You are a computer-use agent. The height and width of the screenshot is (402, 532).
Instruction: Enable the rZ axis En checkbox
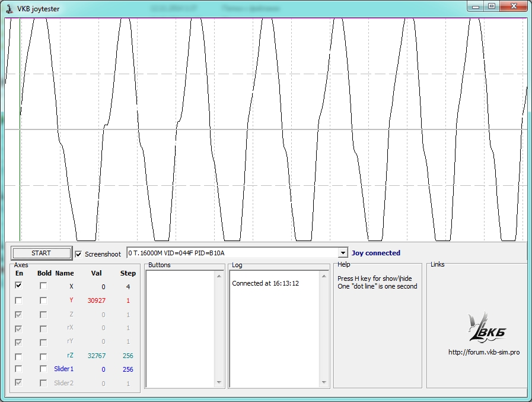[x=19, y=356]
